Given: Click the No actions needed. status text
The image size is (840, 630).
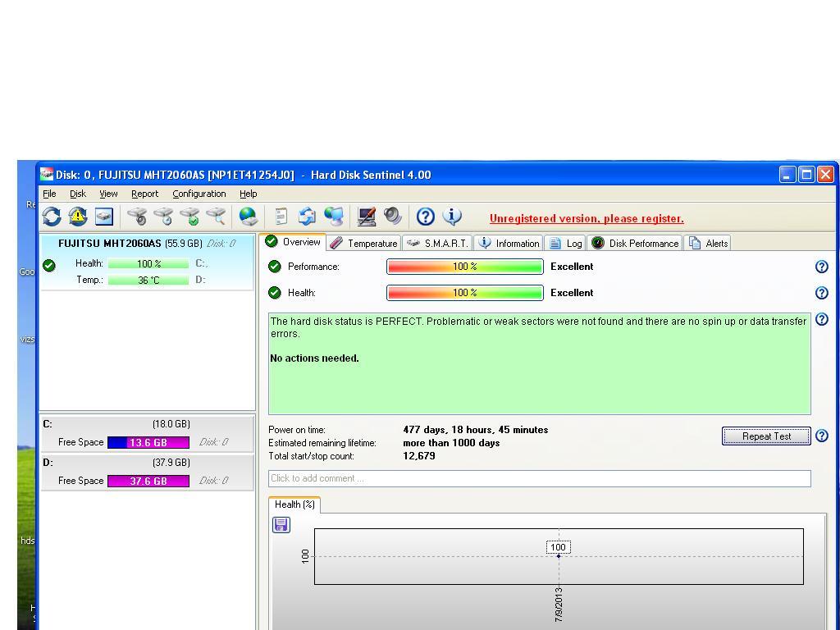Looking at the screenshot, I should tap(314, 358).
